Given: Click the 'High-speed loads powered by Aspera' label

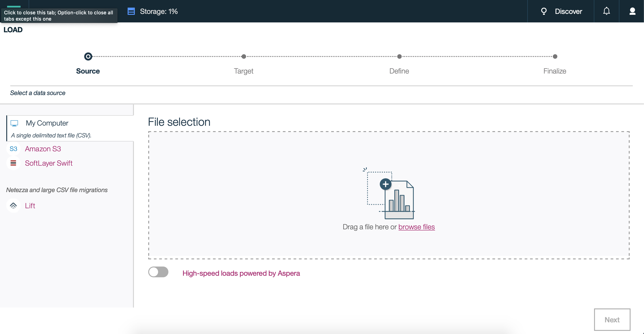Looking at the screenshot, I should (241, 273).
